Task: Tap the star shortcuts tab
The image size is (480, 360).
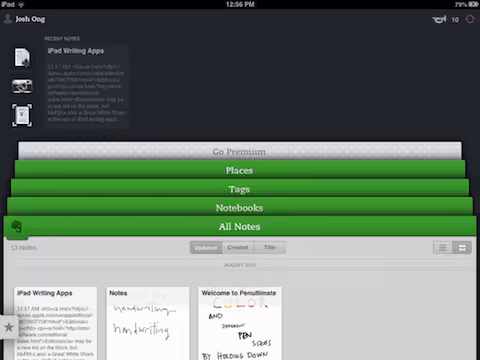Action: click(9, 327)
